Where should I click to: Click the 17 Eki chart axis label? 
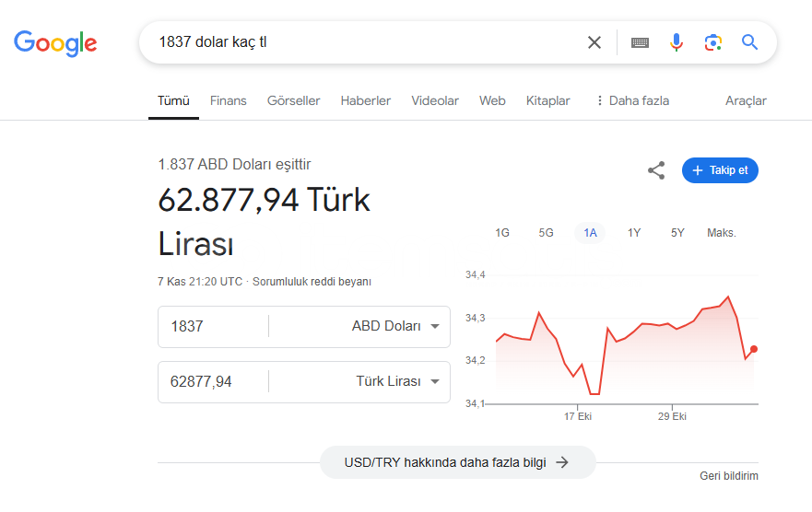coord(578,416)
